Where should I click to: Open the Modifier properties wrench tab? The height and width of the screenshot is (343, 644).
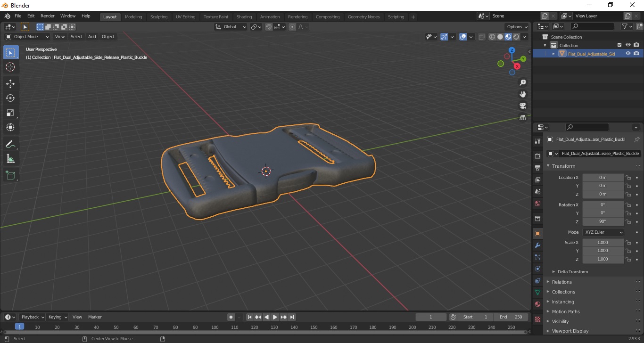[x=537, y=245]
